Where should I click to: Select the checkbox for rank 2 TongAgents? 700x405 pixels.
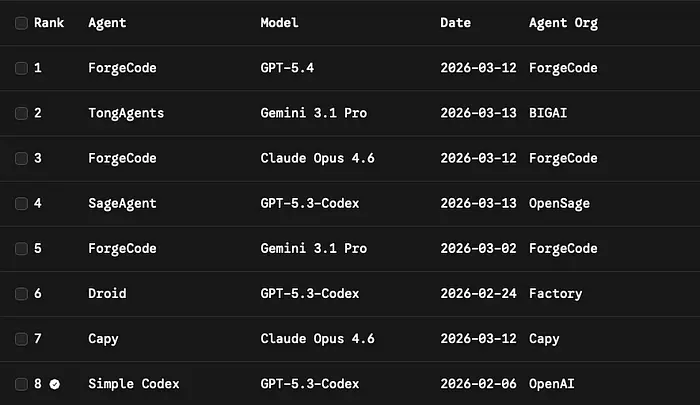(x=21, y=113)
